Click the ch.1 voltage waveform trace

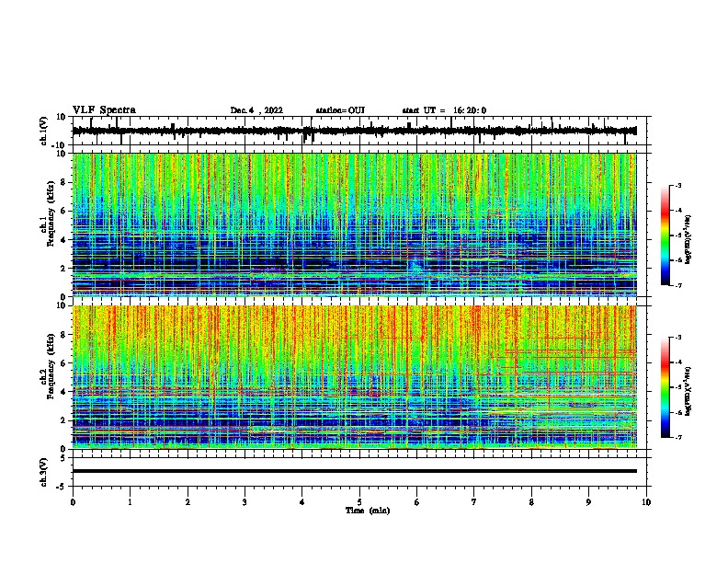point(354,131)
